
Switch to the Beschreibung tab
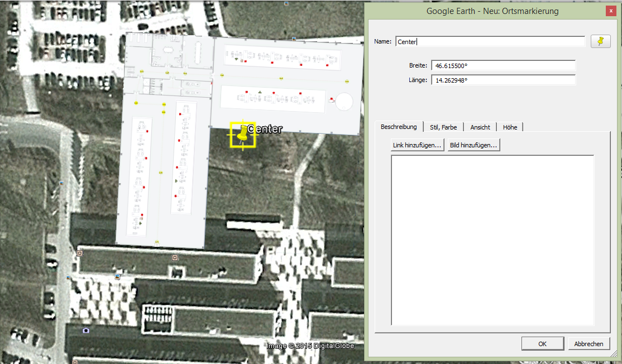point(399,127)
